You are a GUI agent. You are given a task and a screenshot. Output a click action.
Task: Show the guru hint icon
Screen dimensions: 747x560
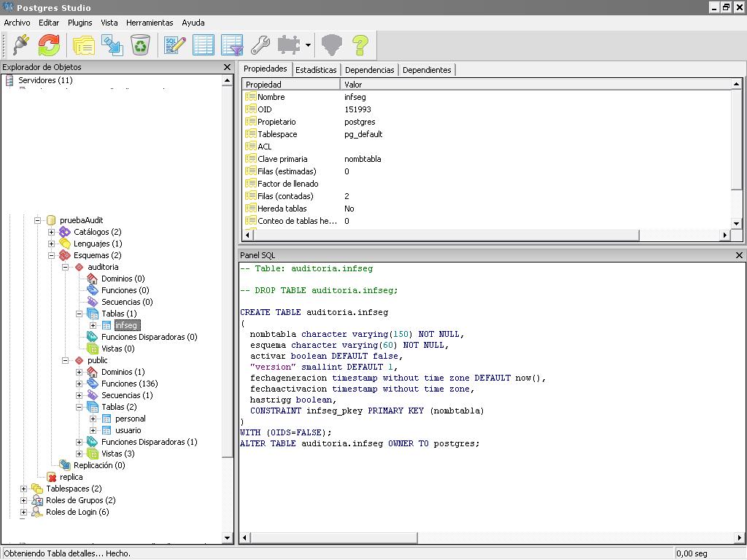pyautogui.click(x=332, y=45)
